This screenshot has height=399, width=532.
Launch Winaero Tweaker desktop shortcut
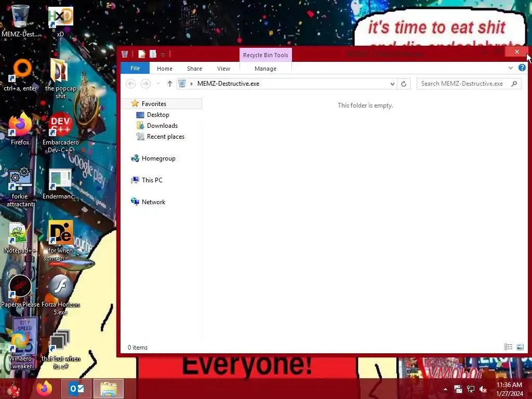pos(20,350)
